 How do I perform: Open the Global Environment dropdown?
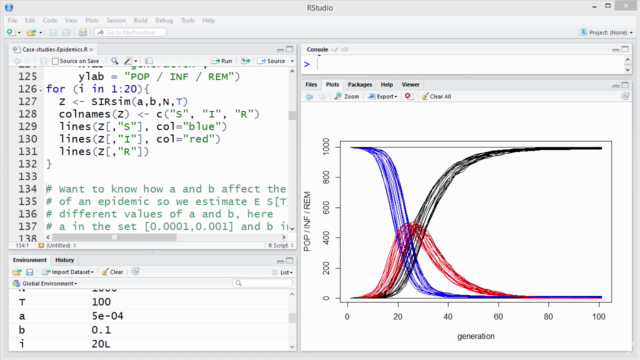click(x=45, y=283)
